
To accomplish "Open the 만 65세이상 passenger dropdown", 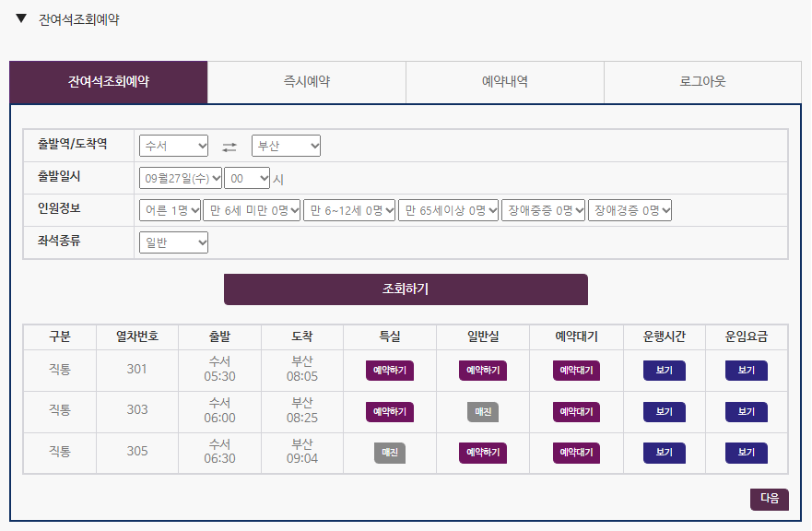I will (449, 209).
